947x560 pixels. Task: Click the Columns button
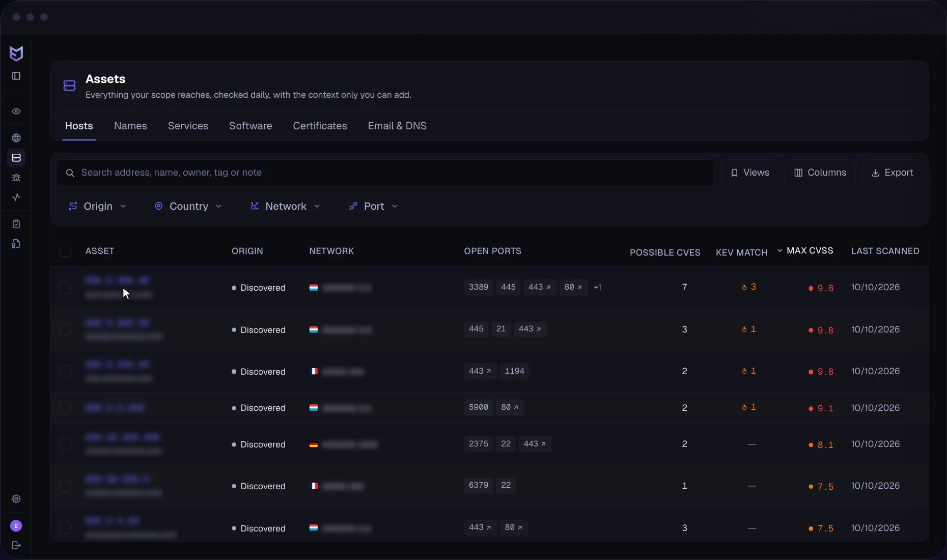(820, 173)
